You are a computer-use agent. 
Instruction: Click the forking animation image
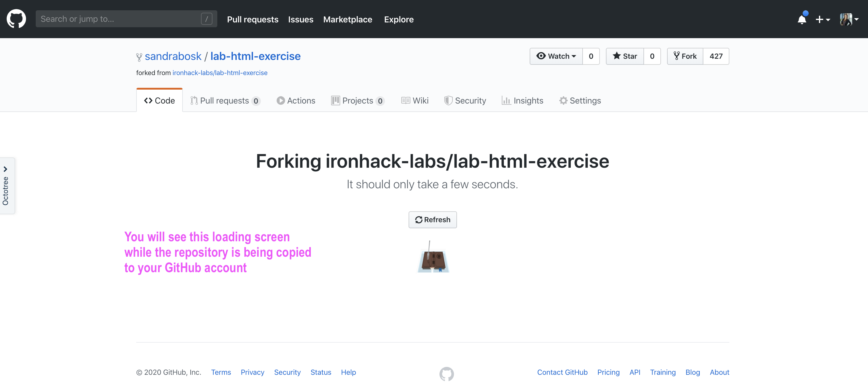(x=433, y=258)
